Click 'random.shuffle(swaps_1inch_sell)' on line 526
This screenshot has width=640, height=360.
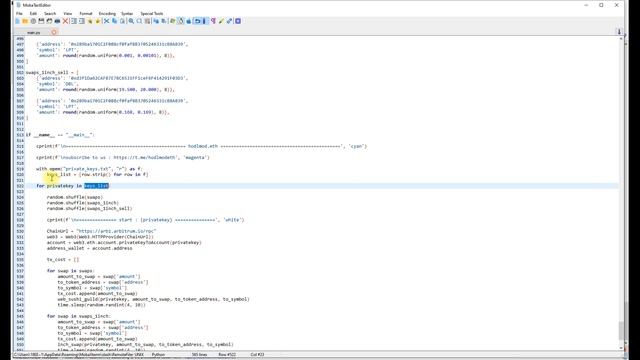pos(89,209)
